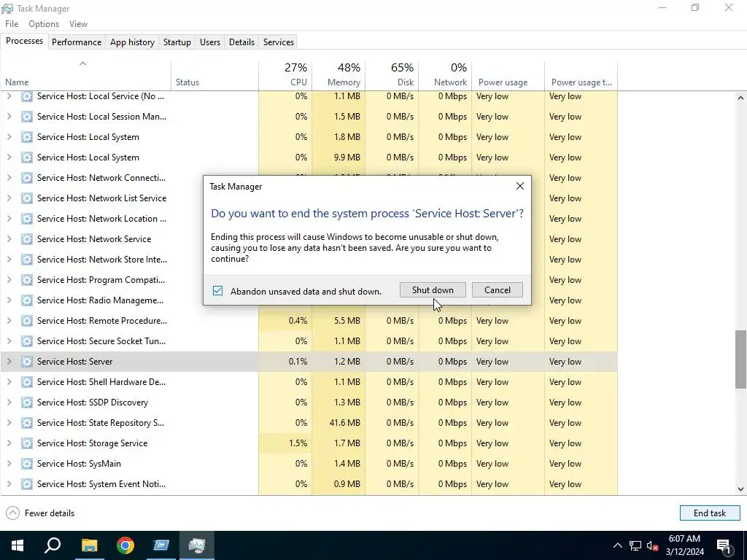Open File Explorer from the taskbar
The image size is (747, 560).
tap(89, 545)
